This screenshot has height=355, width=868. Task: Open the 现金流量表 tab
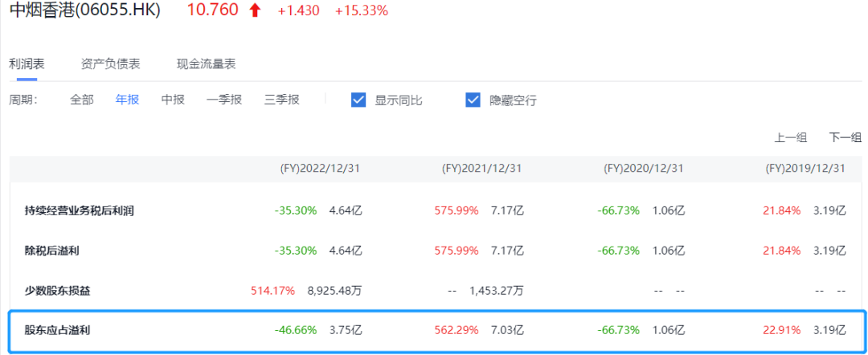point(206,64)
